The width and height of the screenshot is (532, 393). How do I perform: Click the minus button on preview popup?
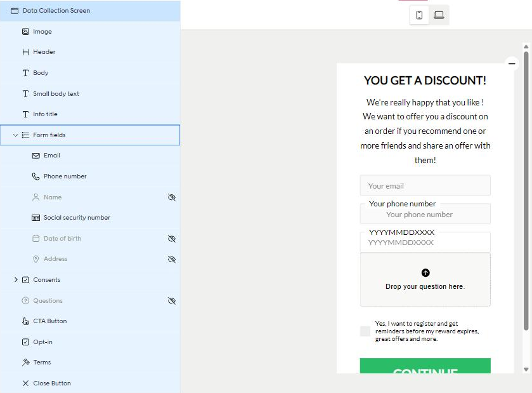coord(512,63)
